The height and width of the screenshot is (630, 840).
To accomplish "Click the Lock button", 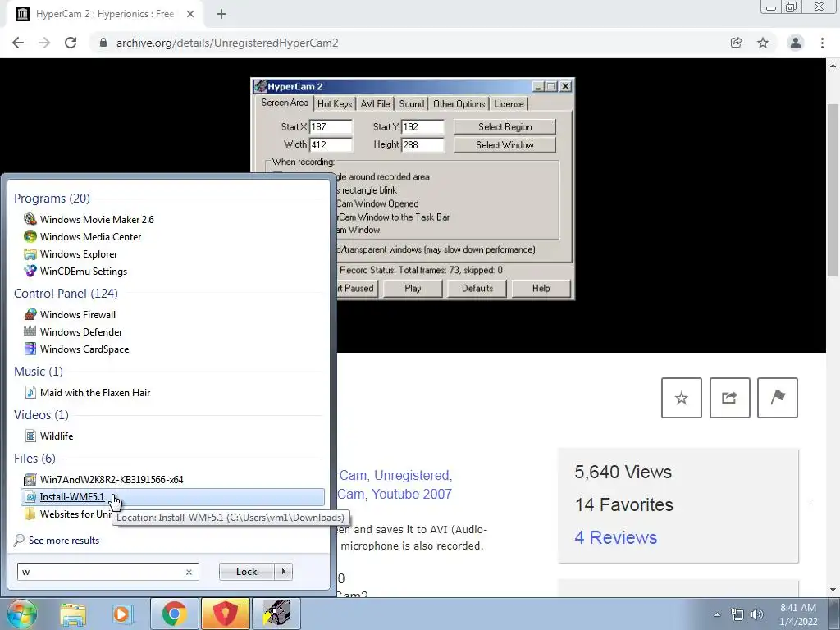I will tap(246, 572).
